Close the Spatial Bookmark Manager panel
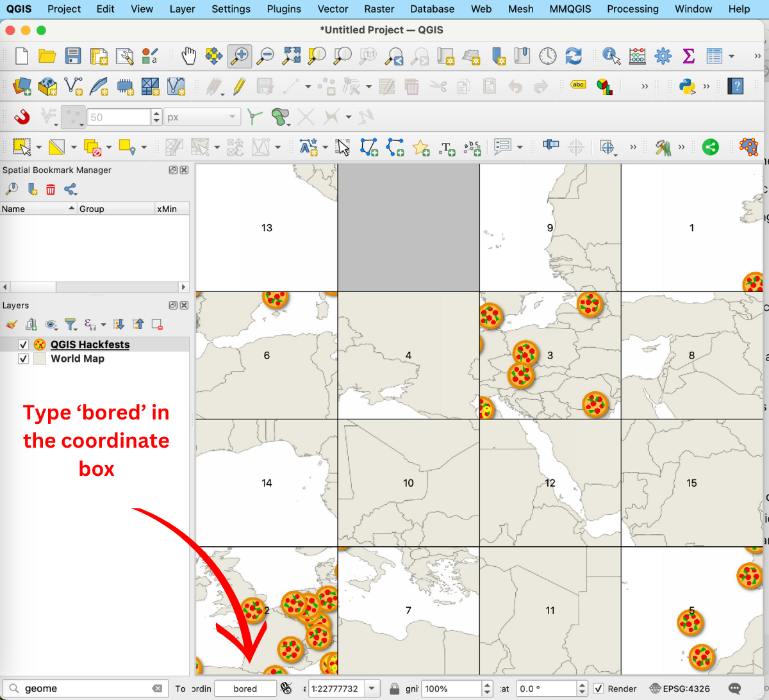 [x=185, y=170]
